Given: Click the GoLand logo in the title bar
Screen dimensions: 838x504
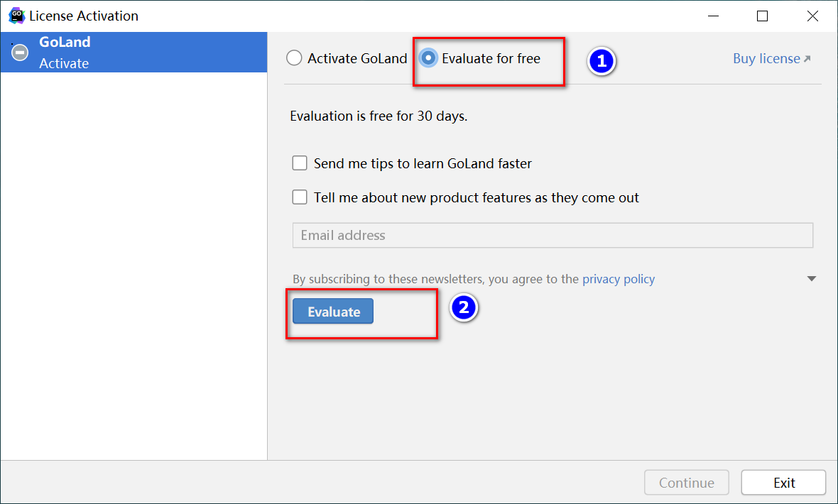Looking at the screenshot, I should [16, 16].
